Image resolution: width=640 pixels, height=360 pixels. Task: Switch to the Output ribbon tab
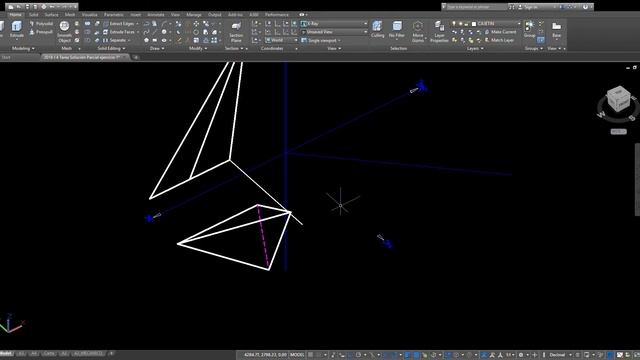214,15
